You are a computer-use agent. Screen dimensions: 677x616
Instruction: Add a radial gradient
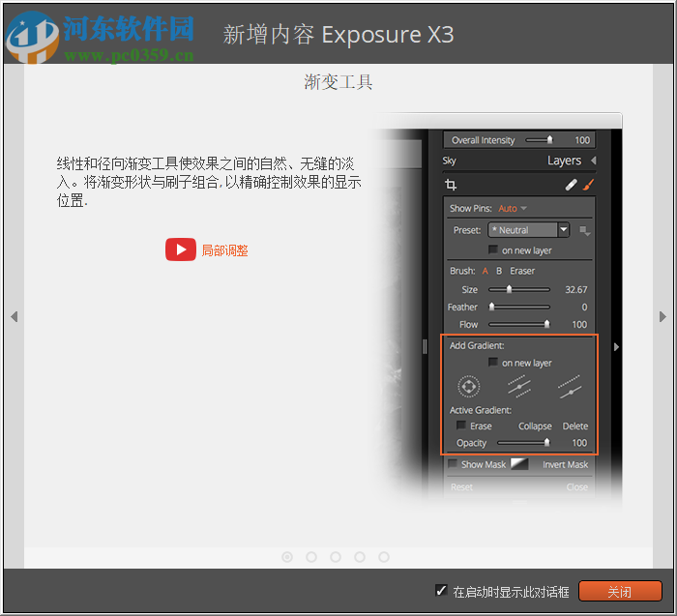pos(468,387)
